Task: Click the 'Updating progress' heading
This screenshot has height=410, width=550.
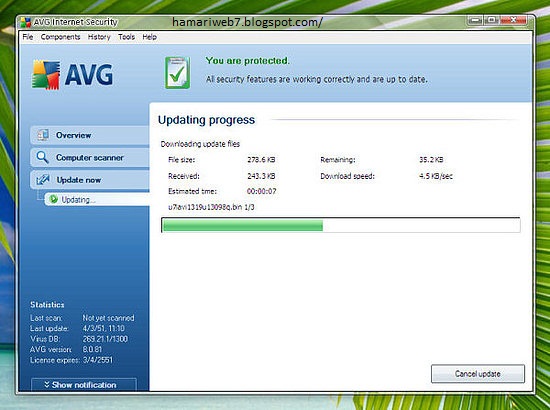Action: coord(206,120)
